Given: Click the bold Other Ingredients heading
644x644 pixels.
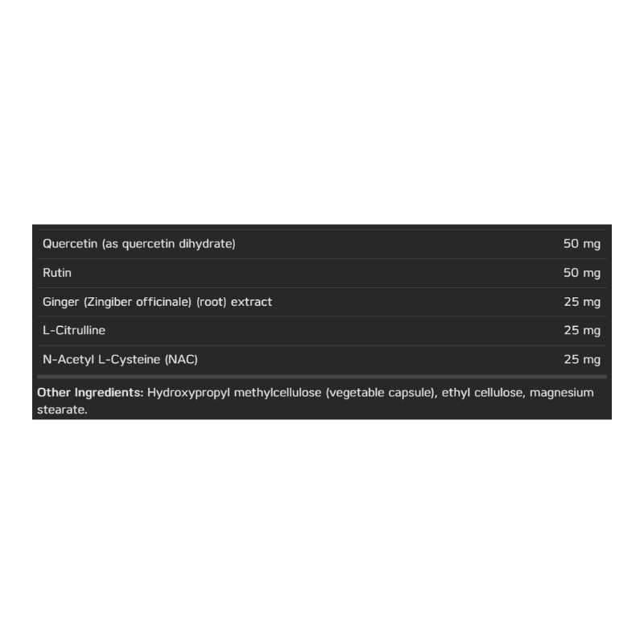Looking at the screenshot, I should [x=90, y=393].
